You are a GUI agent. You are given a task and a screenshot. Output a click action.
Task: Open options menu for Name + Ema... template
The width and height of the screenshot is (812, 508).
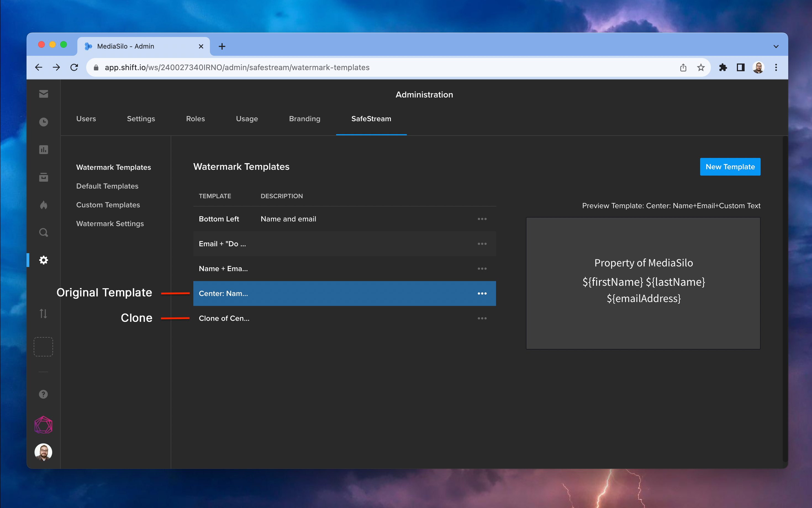tap(482, 269)
